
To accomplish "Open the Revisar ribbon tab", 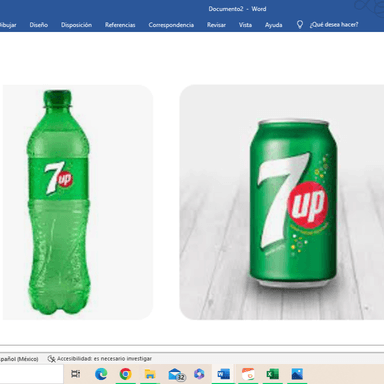I will point(216,25).
